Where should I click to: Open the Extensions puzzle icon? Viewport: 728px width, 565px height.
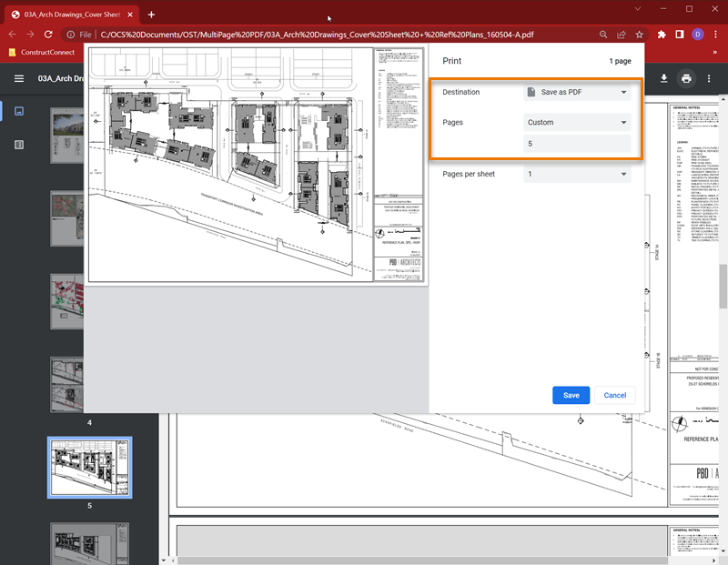662,35
